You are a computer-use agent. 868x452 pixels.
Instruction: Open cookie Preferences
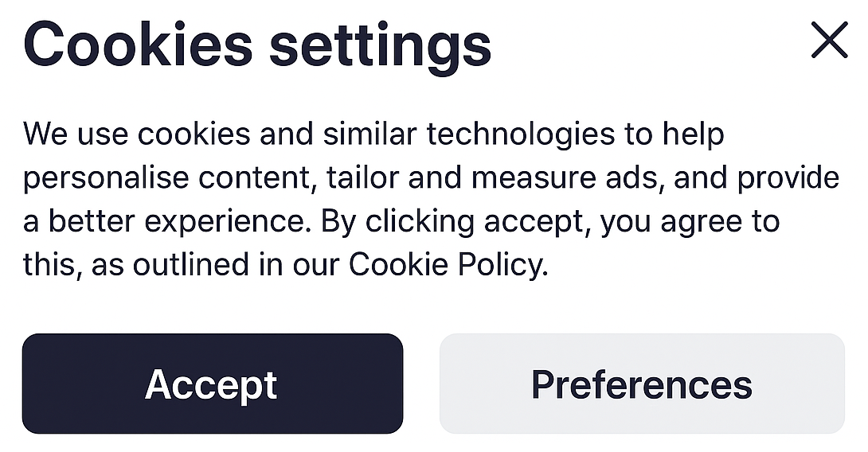coord(641,384)
